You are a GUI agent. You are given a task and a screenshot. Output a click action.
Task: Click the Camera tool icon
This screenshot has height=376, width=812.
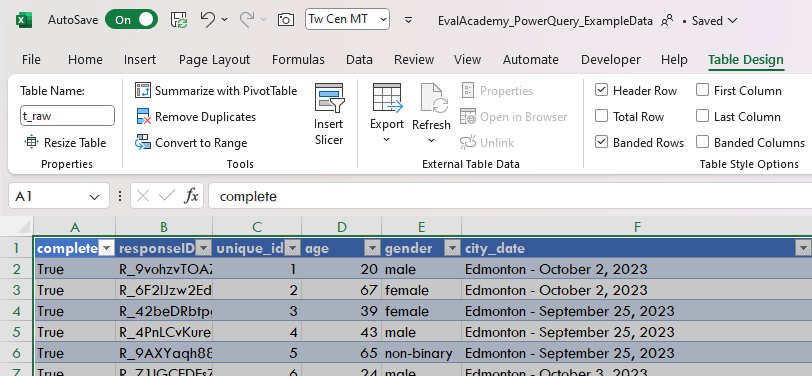[x=285, y=20]
